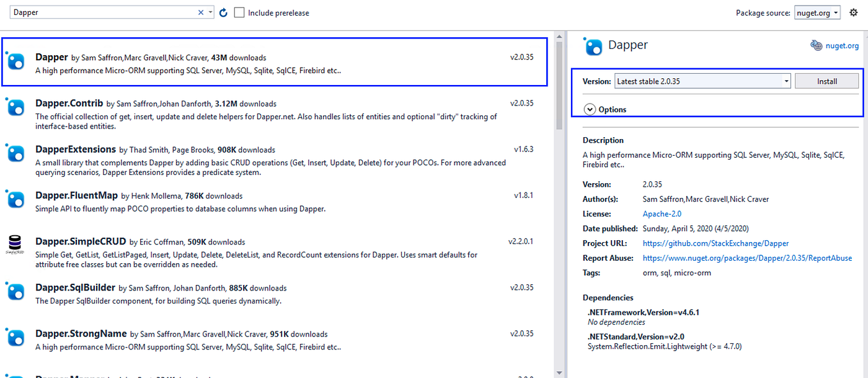This screenshot has width=868, height=378.
Task: Select the DapperExtensions package title
Action: click(x=76, y=149)
